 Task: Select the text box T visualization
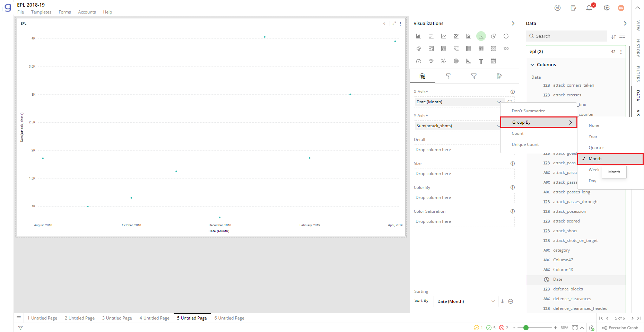(x=481, y=61)
